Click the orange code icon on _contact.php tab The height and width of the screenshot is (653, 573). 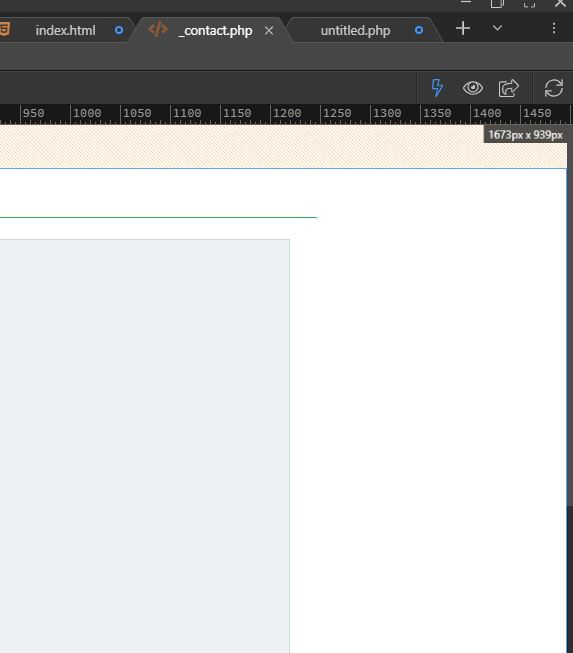(x=158, y=30)
